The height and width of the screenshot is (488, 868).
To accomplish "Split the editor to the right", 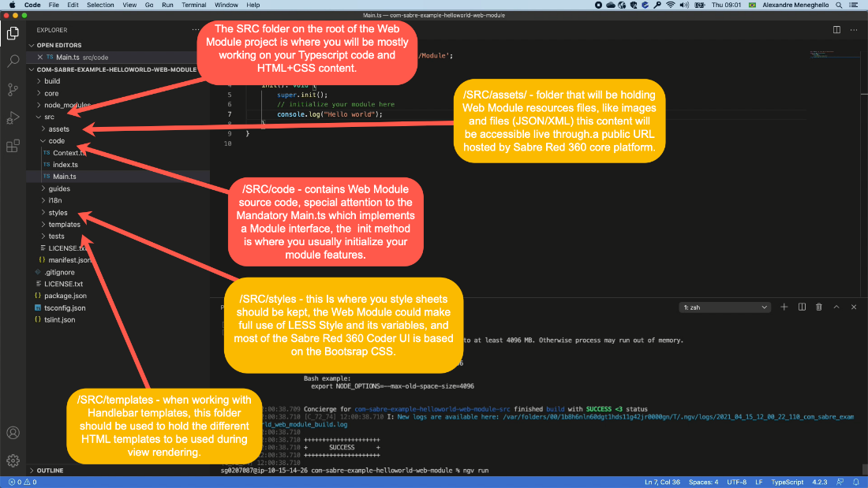I will 836,30.
